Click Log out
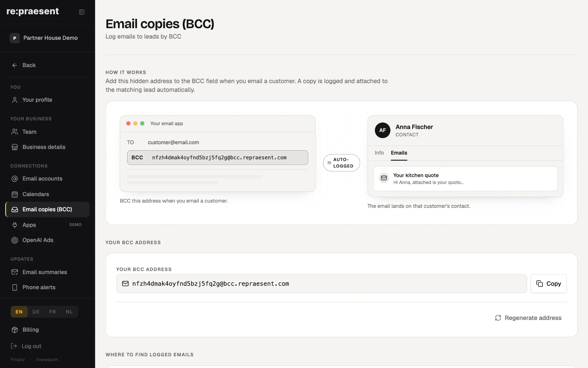 tap(26, 346)
